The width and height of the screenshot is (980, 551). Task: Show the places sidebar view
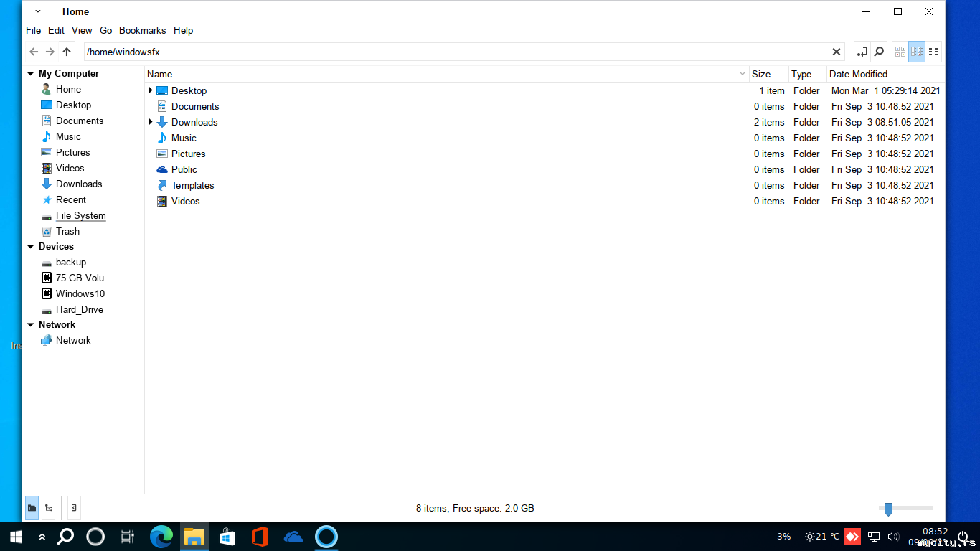click(32, 508)
